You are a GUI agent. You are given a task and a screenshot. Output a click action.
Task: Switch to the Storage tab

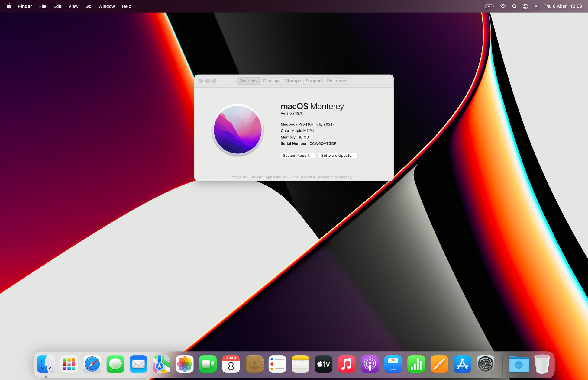pos(293,81)
